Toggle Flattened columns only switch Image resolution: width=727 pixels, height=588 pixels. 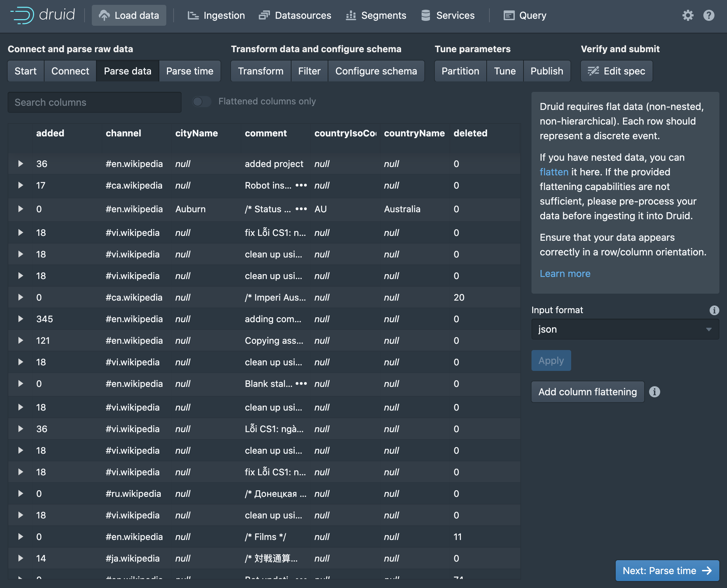point(202,102)
